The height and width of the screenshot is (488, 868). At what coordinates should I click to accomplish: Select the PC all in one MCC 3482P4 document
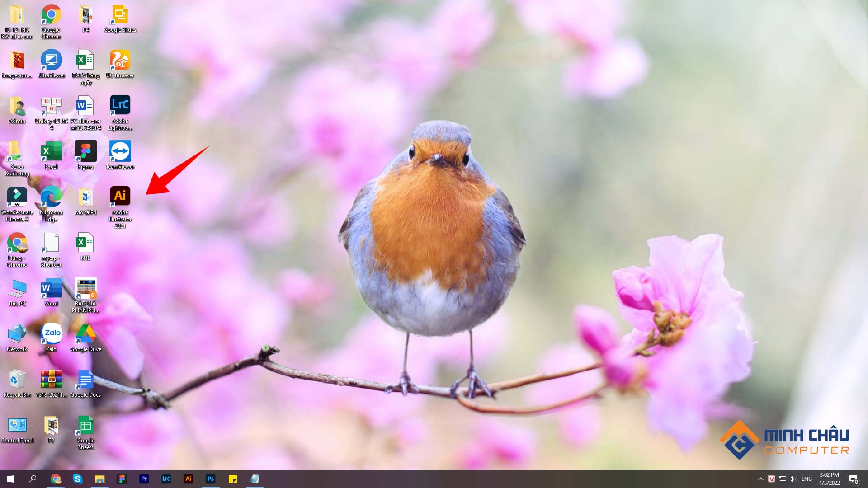click(x=85, y=113)
